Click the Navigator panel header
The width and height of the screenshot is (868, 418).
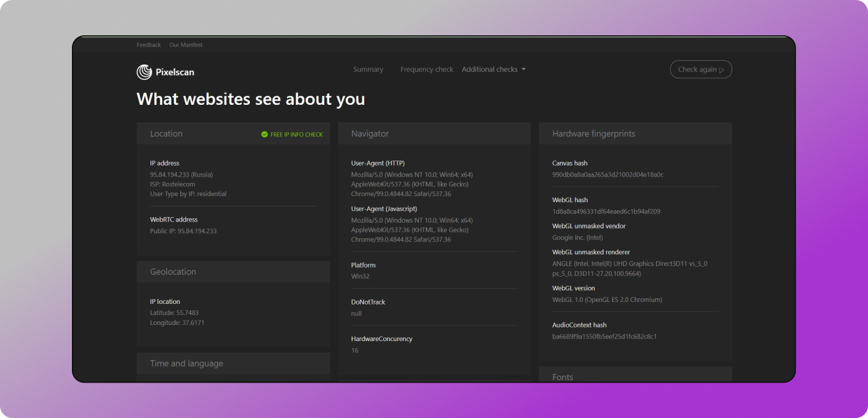(x=370, y=134)
